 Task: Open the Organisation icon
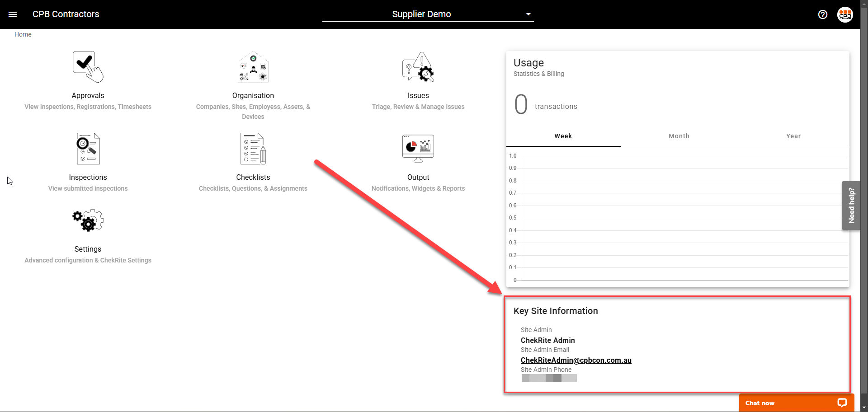pos(253,67)
